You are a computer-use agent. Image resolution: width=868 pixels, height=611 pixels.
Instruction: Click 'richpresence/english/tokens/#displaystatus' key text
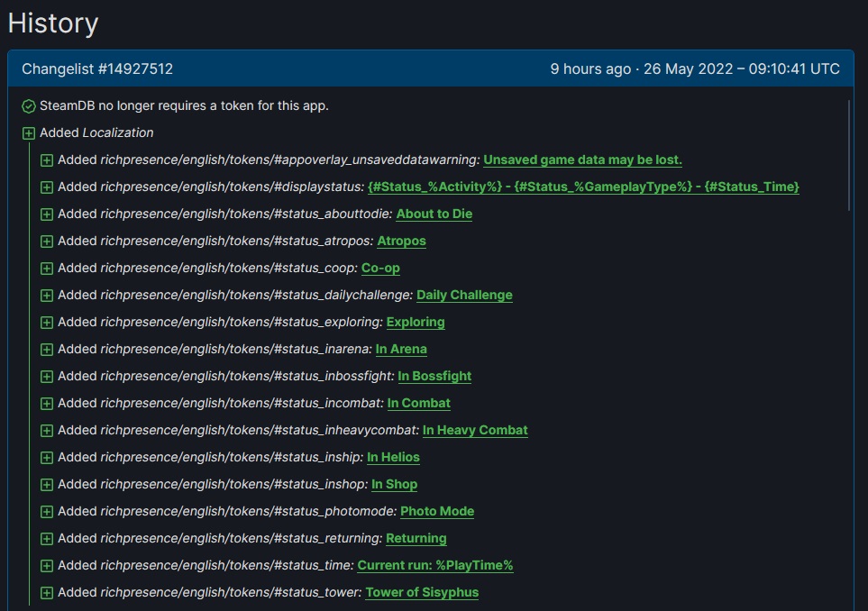232,187
